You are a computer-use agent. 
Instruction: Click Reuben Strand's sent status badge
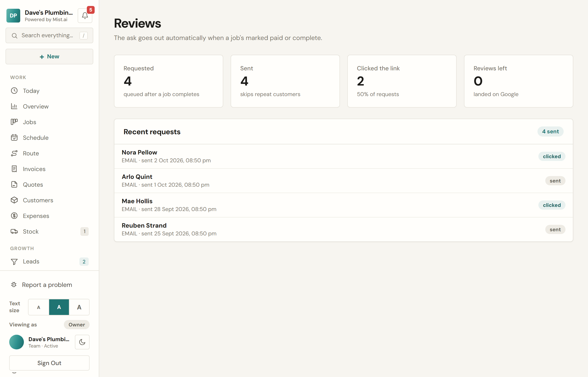click(x=555, y=229)
